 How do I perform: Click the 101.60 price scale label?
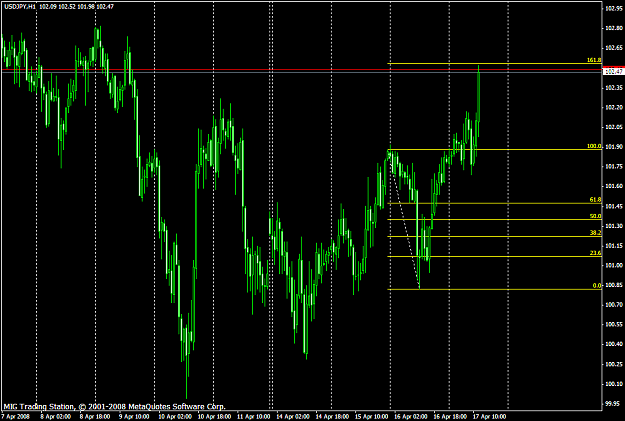[x=614, y=186]
